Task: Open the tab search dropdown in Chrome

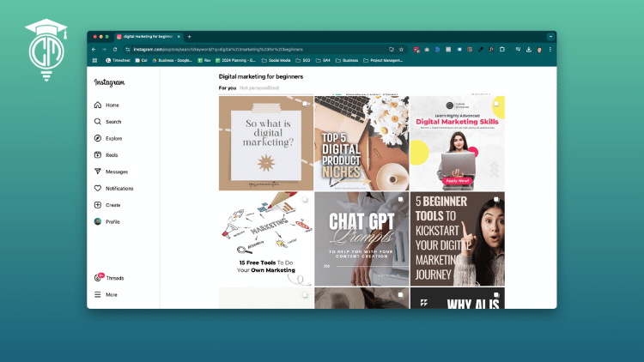Action: pyautogui.click(x=550, y=37)
